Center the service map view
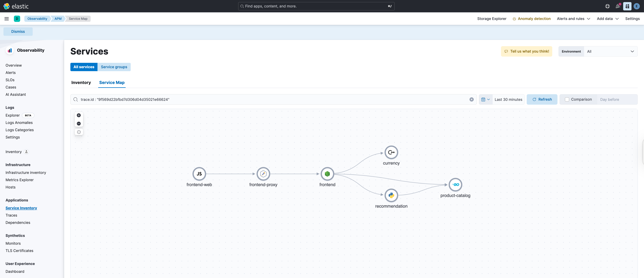The width and height of the screenshot is (644, 278). (79, 132)
